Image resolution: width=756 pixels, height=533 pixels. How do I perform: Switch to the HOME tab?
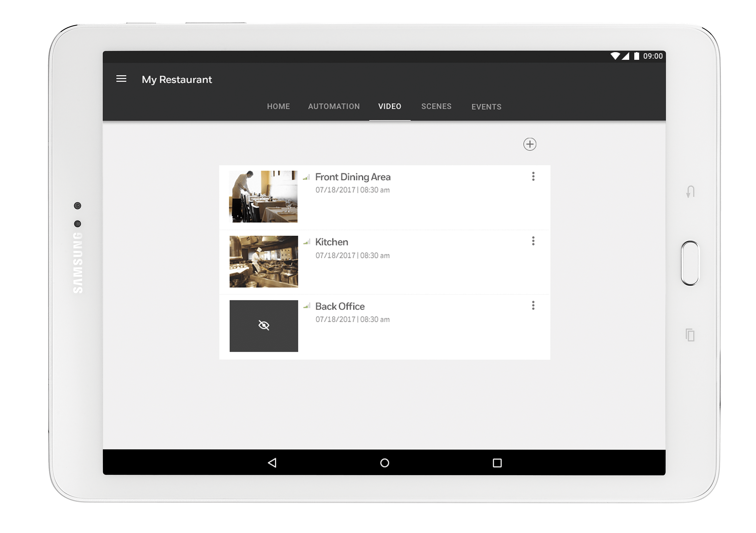point(278,107)
